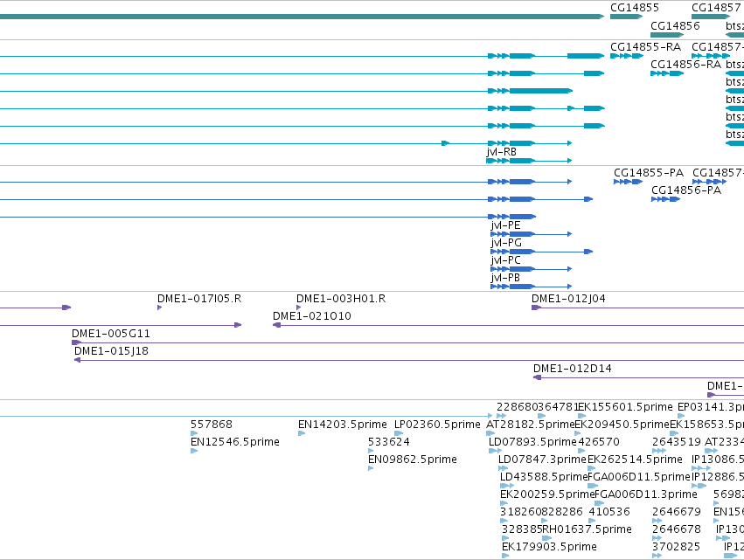The image size is (744, 560).
Task: Click the LP02360.5prime EST marker
Action: pyautogui.click(x=399, y=433)
